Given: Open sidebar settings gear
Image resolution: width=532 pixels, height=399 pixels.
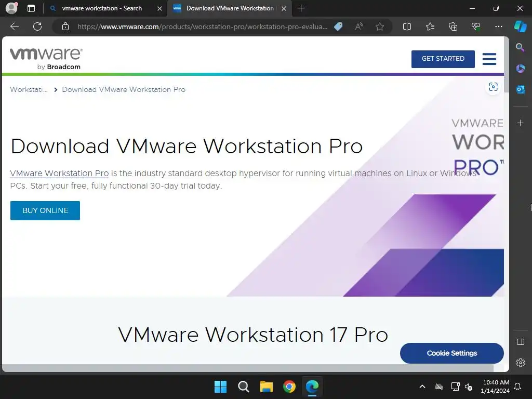Looking at the screenshot, I should (x=520, y=363).
